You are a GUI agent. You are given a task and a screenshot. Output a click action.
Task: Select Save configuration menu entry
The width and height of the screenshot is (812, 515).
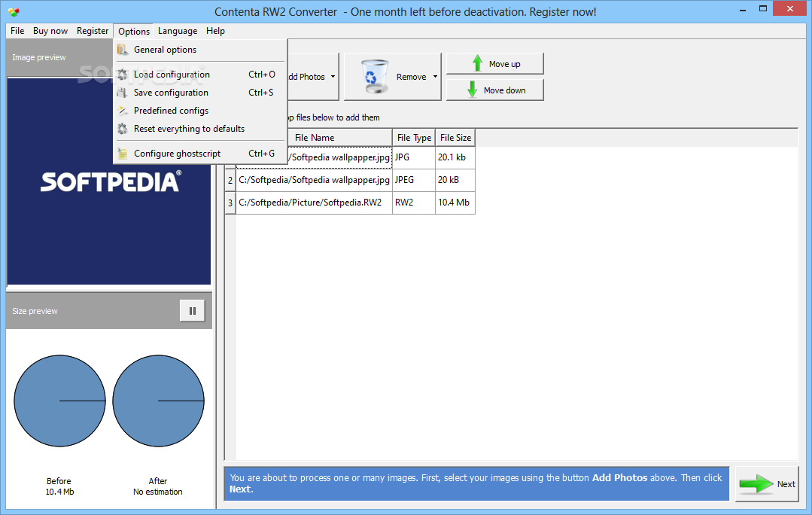pyautogui.click(x=200, y=93)
